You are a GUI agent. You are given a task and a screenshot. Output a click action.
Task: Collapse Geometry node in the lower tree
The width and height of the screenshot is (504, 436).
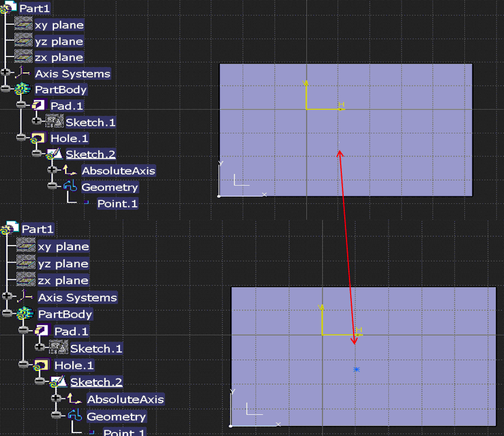click(56, 415)
